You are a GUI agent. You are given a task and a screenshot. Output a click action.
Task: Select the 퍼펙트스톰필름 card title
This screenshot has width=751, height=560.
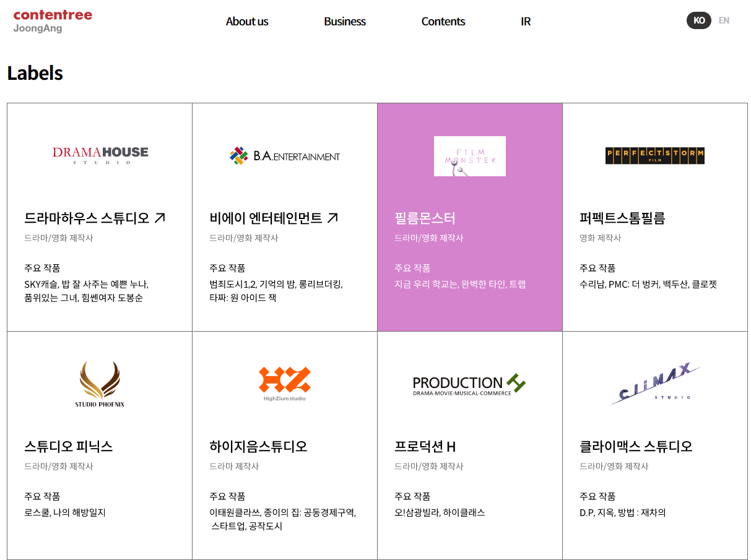pyautogui.click(x=622, y=218)
